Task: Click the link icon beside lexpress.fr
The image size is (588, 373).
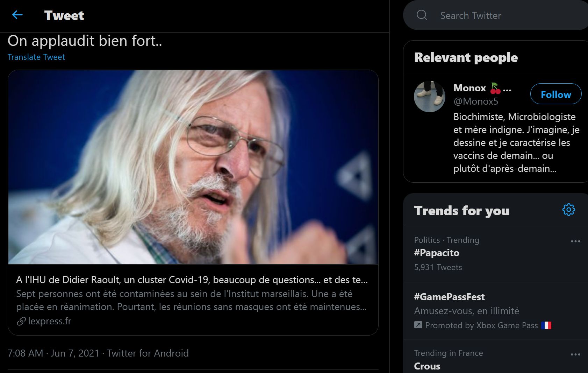Action: (x=21, y=321)
